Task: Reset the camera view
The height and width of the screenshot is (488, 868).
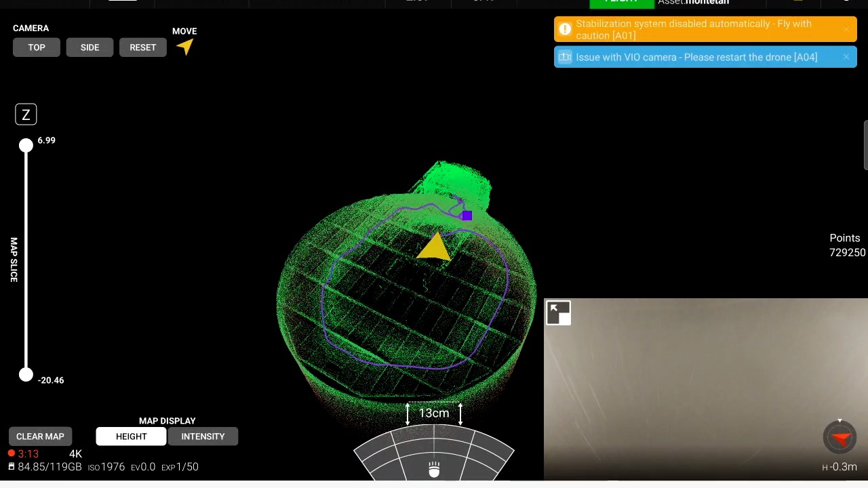Action: 142,47
